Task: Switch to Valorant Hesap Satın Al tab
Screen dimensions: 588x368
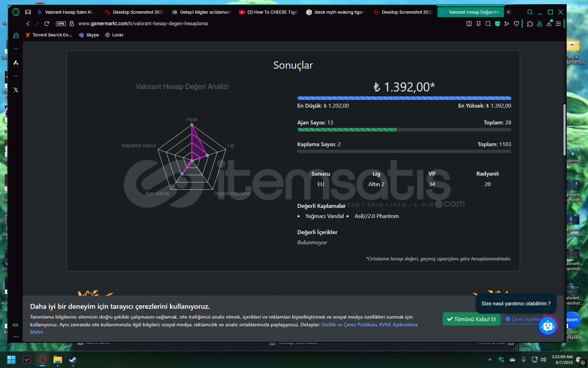Action: pyautogui.click(x=67, y=12)
